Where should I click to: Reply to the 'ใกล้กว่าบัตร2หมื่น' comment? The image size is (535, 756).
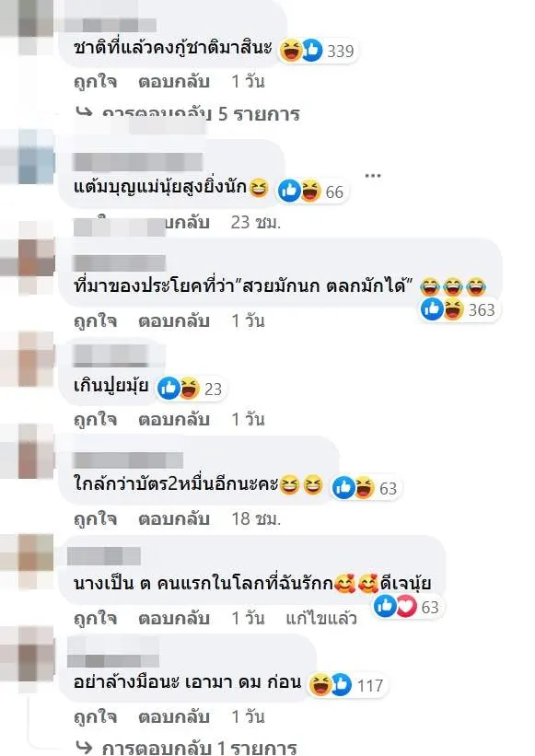point(174,518)
